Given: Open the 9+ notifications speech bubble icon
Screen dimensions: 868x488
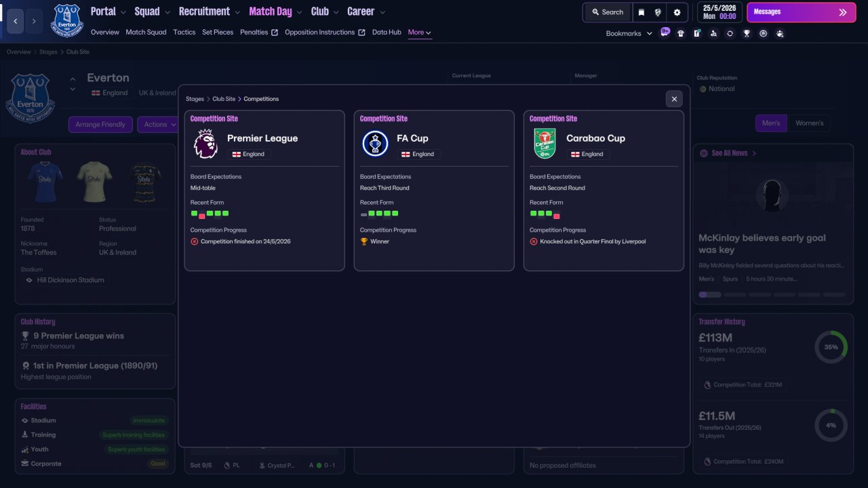Looking at the screenshot, I should [x=665, y=31].
